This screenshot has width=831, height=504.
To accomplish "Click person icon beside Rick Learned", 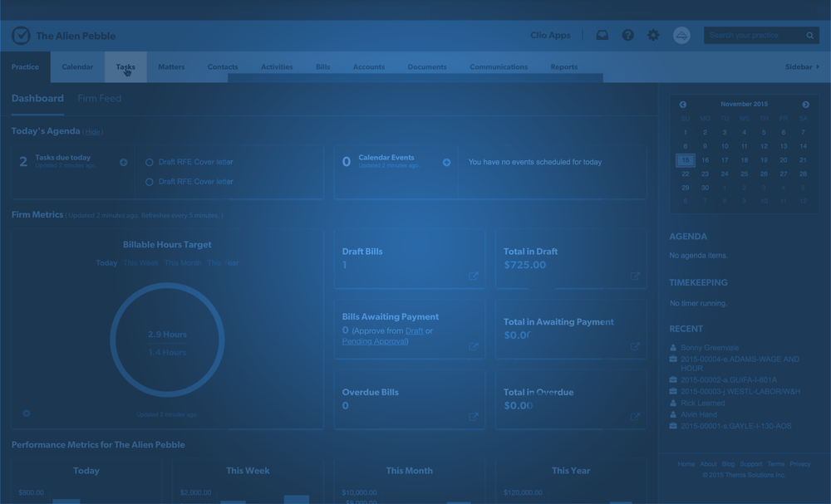I will (x=673, y=403).
